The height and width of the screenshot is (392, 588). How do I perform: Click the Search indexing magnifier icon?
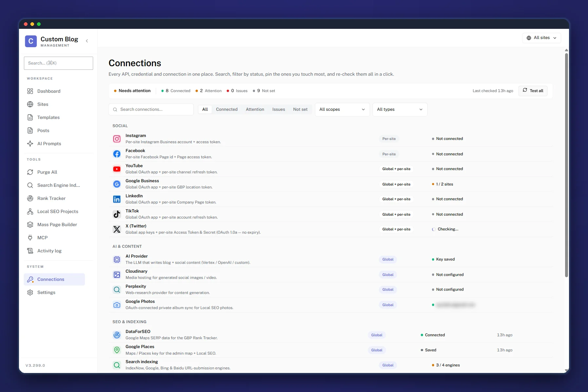(117, 365)
